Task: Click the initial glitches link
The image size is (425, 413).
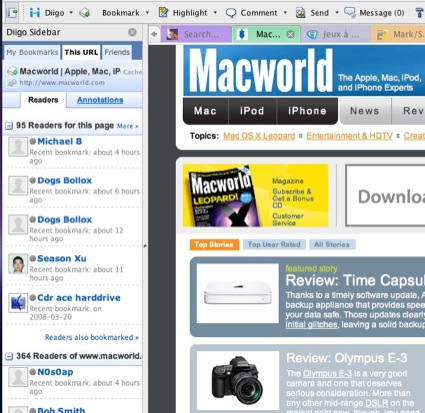Action: coord(311,325)
